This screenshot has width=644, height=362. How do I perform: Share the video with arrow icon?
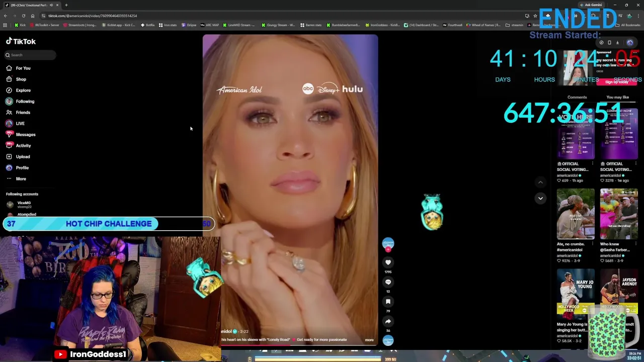coord(388,321)
